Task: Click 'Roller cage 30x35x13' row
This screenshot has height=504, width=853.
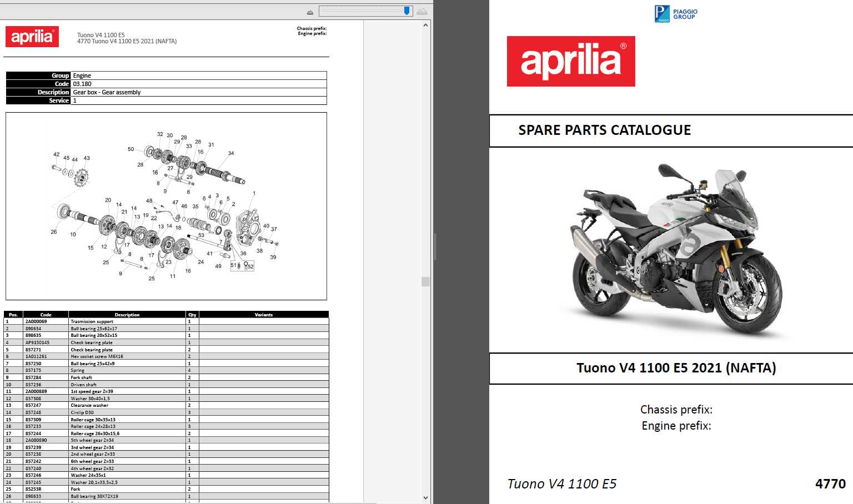Action: (167, 420)
